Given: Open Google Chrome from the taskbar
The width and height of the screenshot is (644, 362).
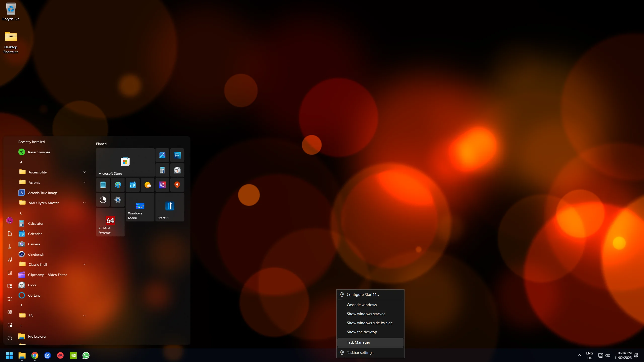Looking at the screenshot, I should [35, 355].
